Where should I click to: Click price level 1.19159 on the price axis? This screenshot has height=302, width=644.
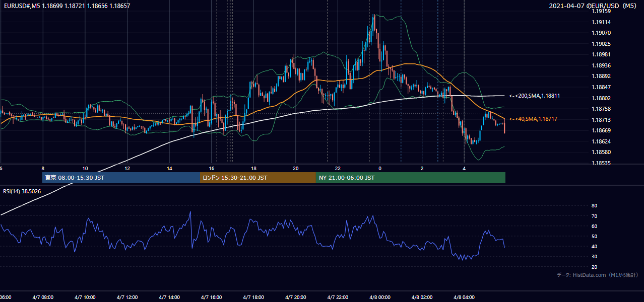click(x=601, y=11)
